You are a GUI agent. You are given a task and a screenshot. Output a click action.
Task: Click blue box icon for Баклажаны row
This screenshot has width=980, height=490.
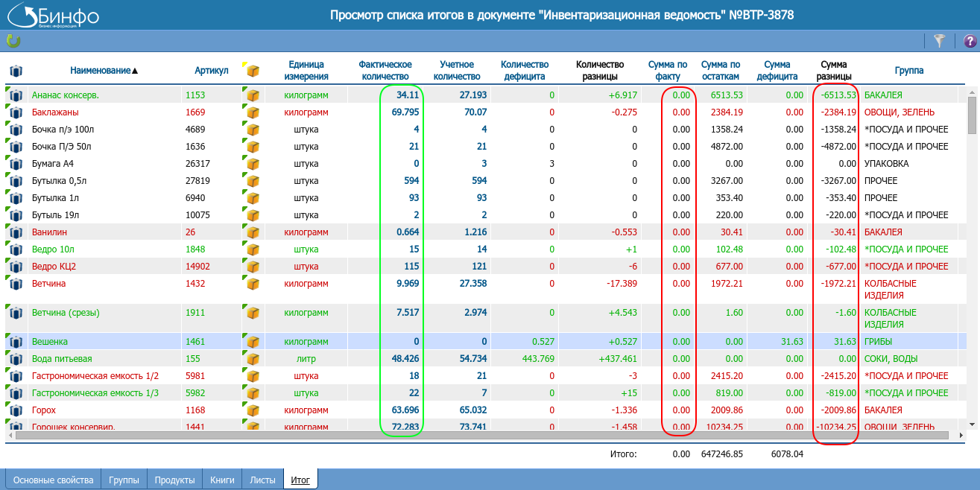[x=16, y=112]
